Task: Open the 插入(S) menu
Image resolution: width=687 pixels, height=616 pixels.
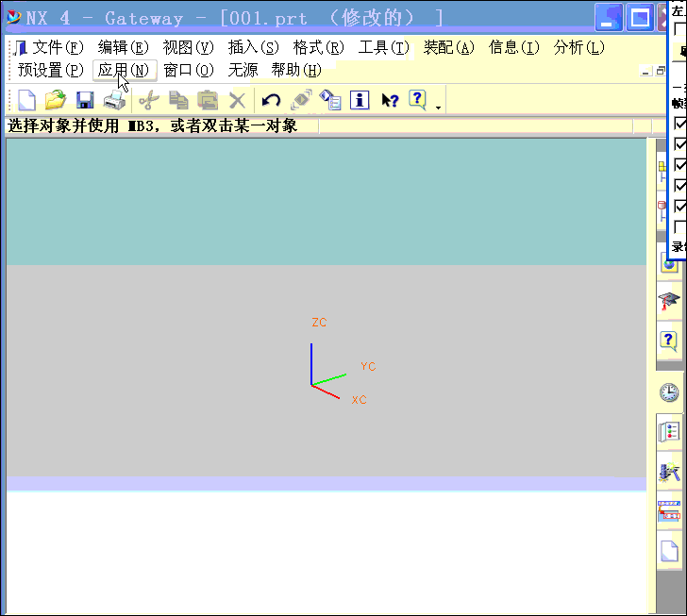Action: [x=253, y=47]
